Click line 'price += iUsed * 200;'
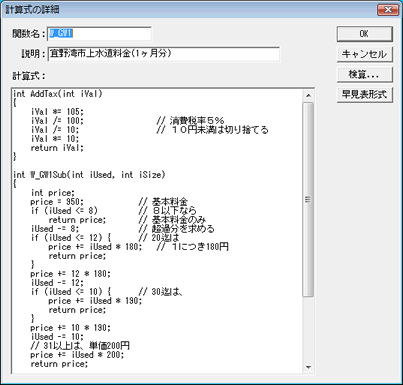Viewport: 403px width, 385px height. [x=77, y=355]
